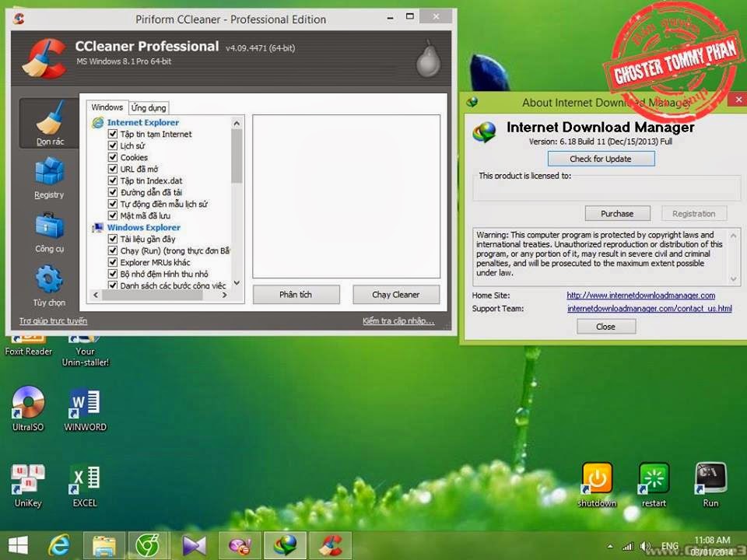Click Internet Explorer icon in cleaner list
Screen dimensions: 747x560
tap(98, 122)
